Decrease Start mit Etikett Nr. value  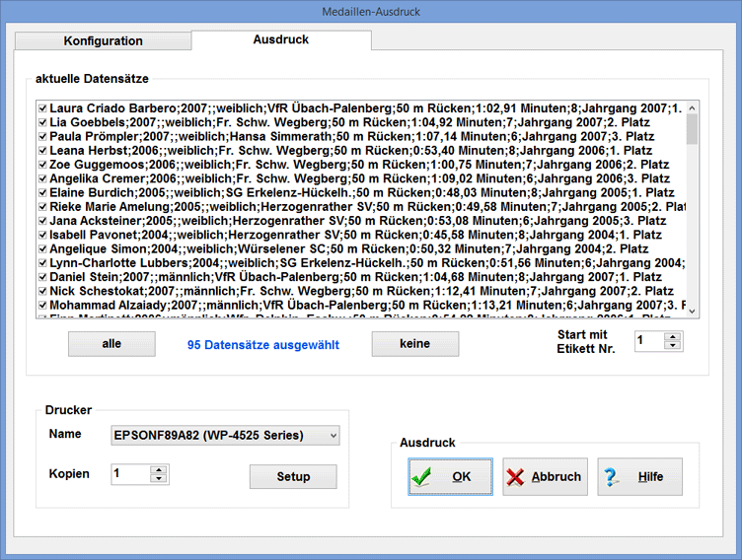pyautogui.click(x=673, y=346)
